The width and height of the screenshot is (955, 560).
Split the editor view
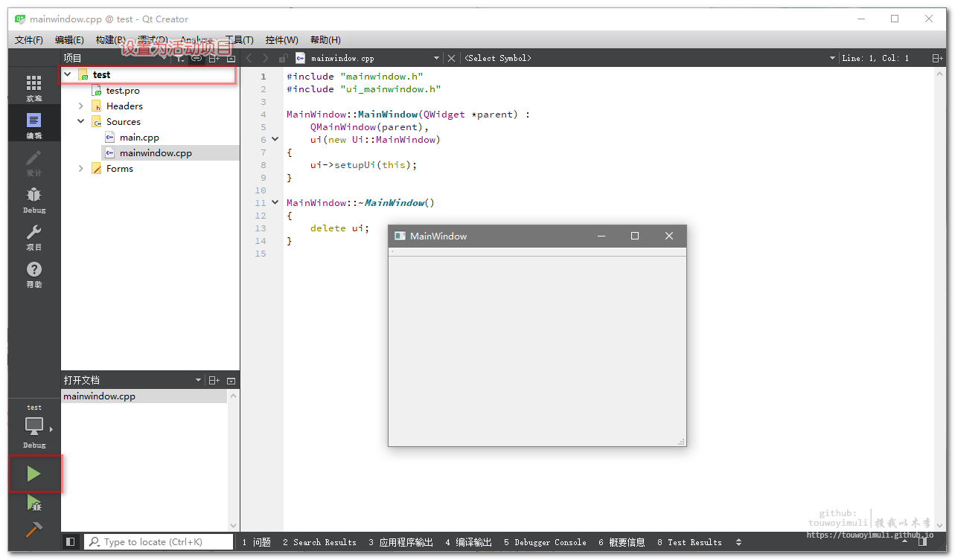(937, 58)
